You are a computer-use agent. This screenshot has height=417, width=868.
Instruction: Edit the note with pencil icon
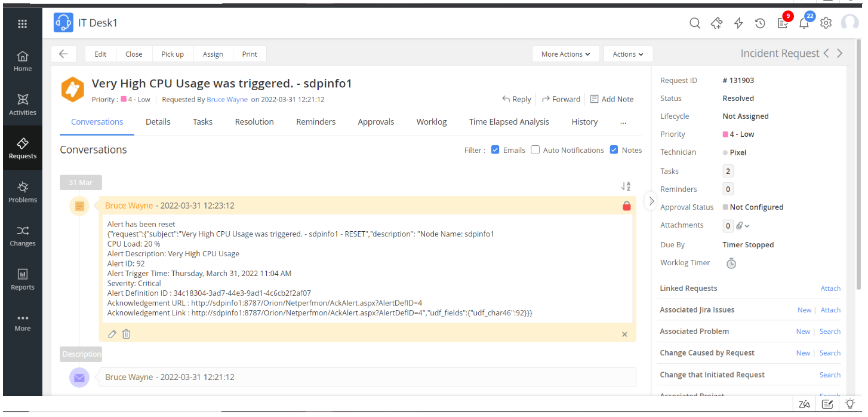pyautogui.click(x=112, y=334)
